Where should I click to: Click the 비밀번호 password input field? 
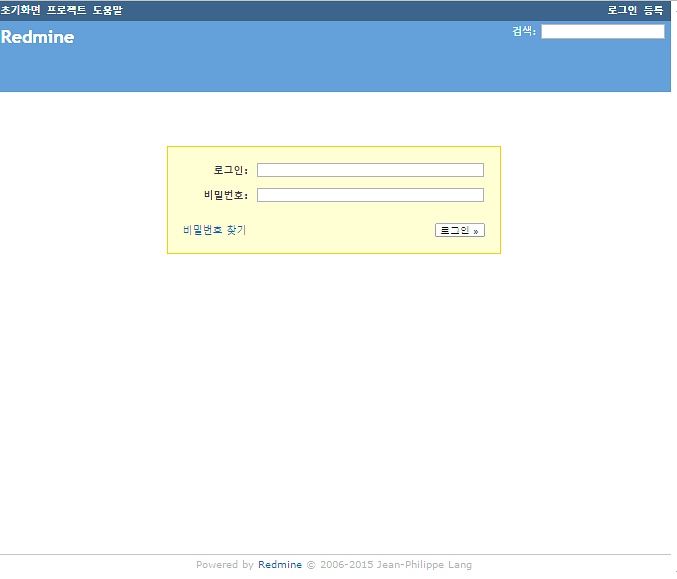[x=370, y=195]
